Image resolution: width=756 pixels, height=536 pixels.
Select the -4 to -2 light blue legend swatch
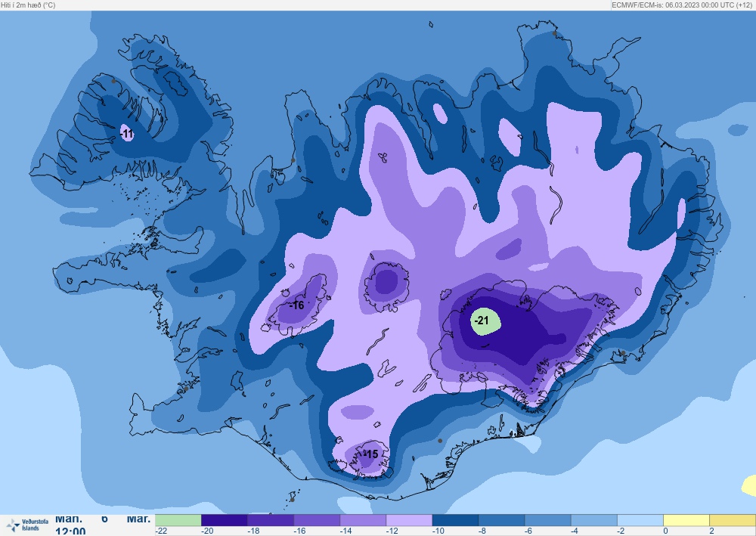point(594,520)
